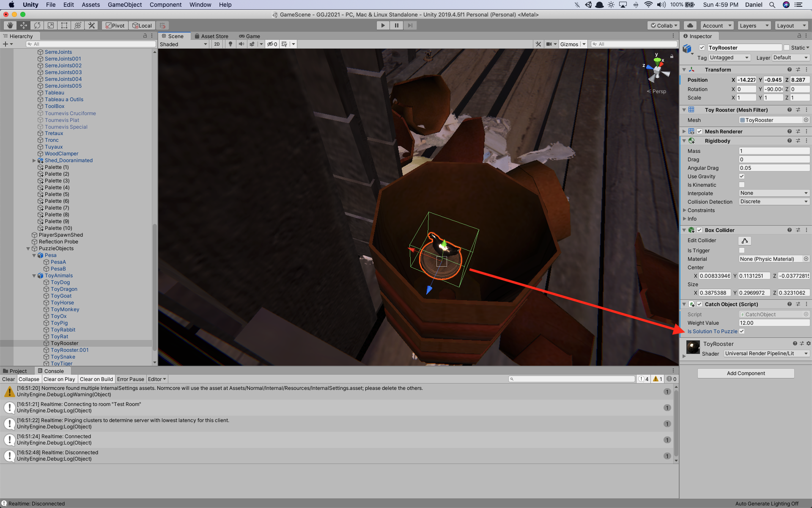This screenshot has height=508, width=812.
Task: Click Clear in the Console
Action: (8, 379)
